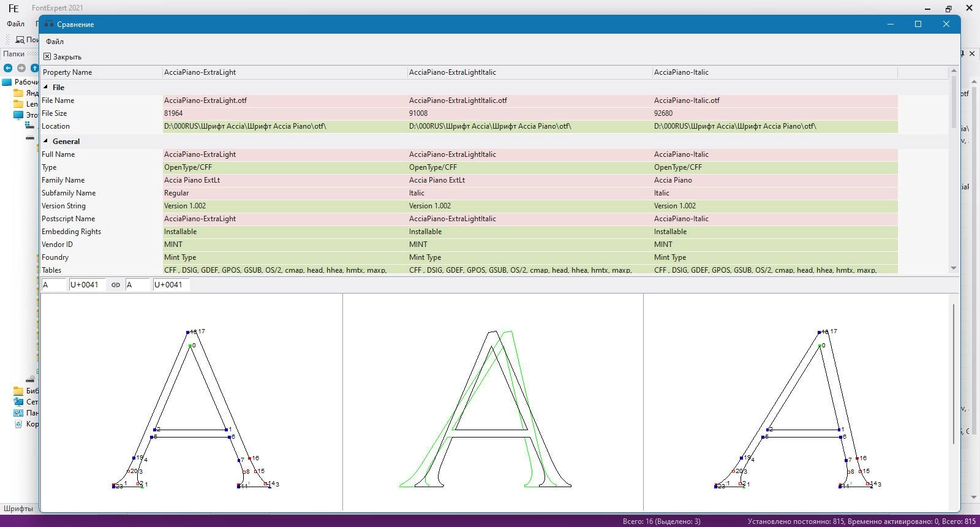Screen dimensions: 980x527
Task: Select the Пан control panel icon
Action: pos(18,413)
